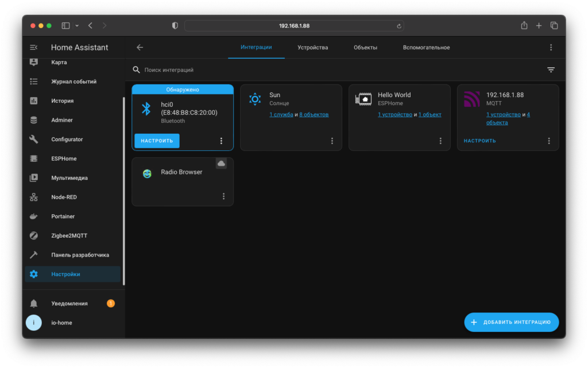Switch to the Интеграции tab
This screenshot has width=588, height=368.
256,47
